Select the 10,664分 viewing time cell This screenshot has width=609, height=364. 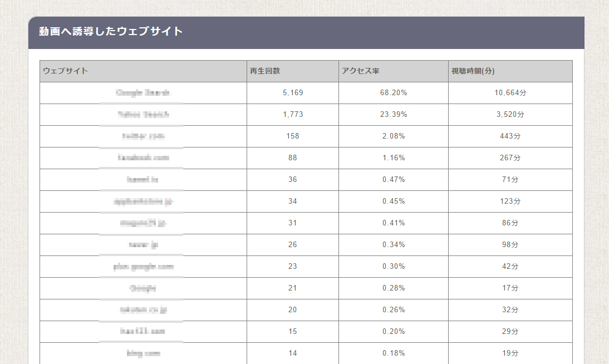coord(510,93)
